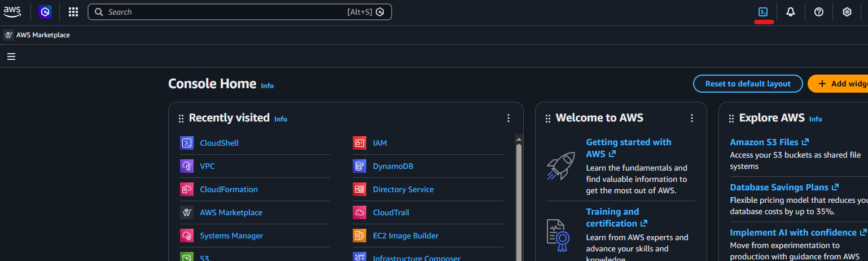
Task: Open the Systems Manager text link
Action: coord(231,236)
